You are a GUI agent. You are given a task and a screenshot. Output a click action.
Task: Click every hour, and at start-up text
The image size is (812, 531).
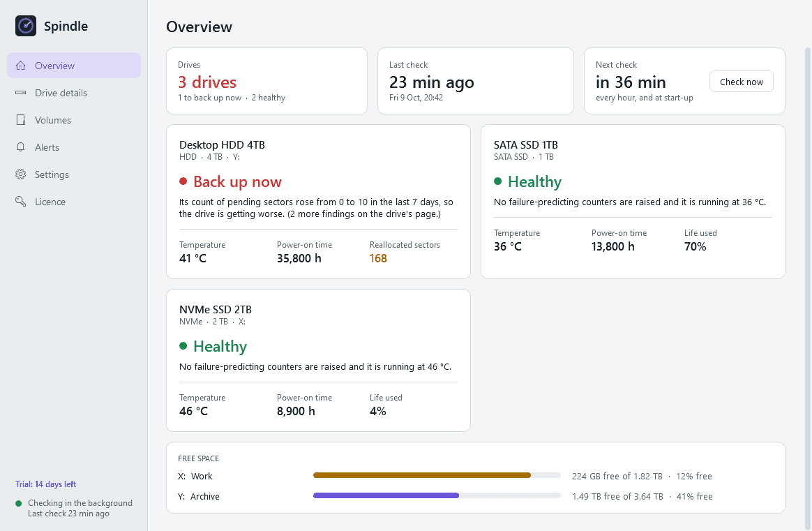[x=644, y=98]
